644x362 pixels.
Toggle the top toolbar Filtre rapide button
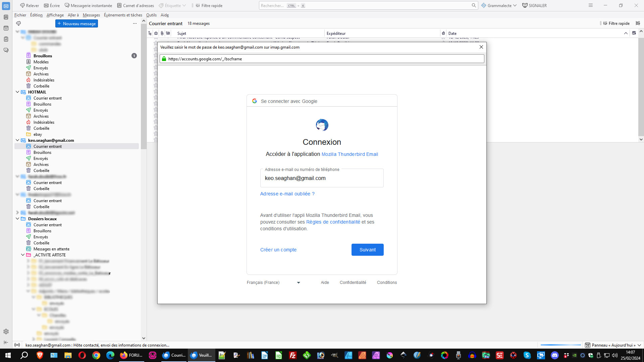click(209, 5)
